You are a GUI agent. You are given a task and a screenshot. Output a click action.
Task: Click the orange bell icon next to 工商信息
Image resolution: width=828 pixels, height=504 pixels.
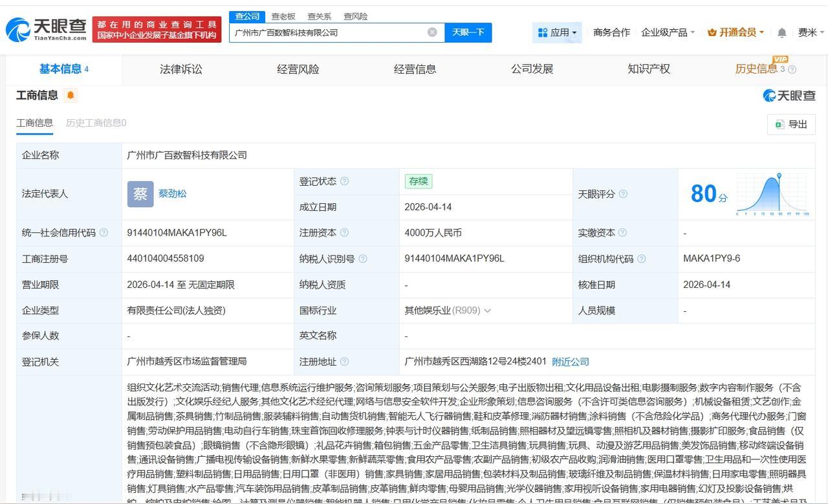point(71,94)
